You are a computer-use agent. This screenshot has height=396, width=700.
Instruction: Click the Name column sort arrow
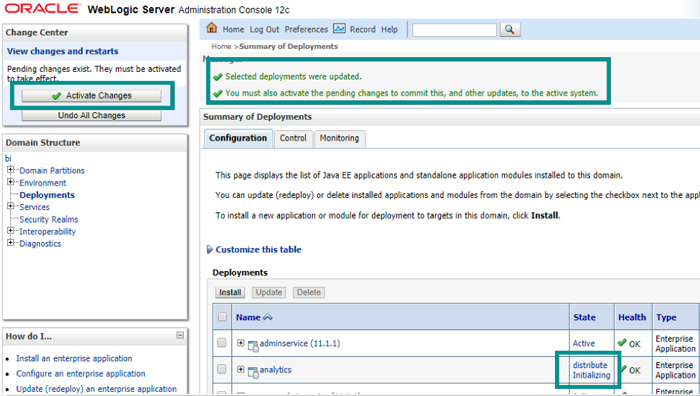point(268,317)
